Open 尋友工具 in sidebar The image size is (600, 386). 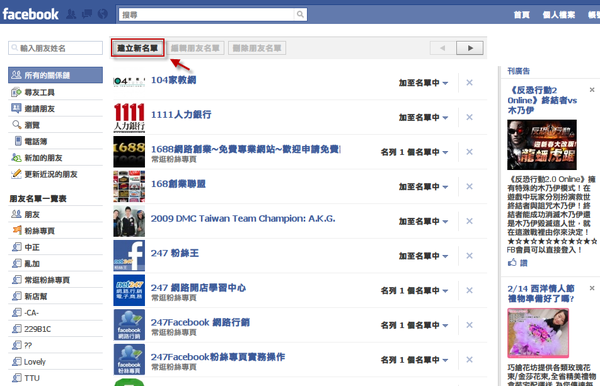click(x=55, y=92)
